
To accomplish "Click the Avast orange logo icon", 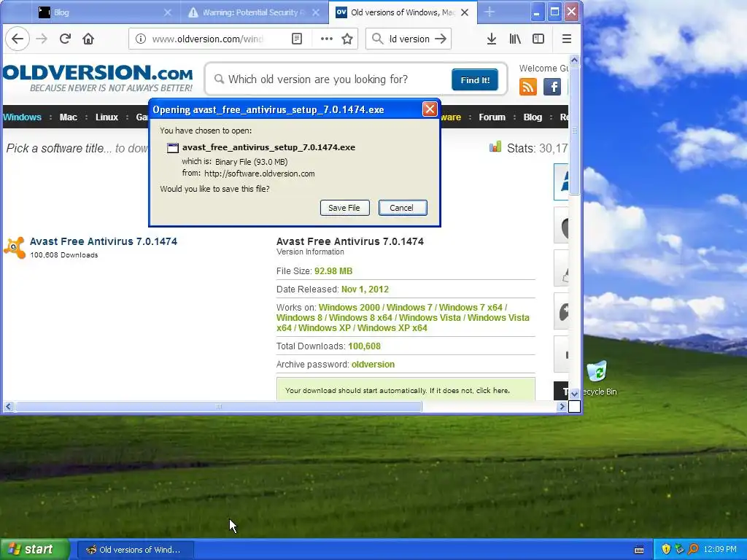I will pos(15,248).
